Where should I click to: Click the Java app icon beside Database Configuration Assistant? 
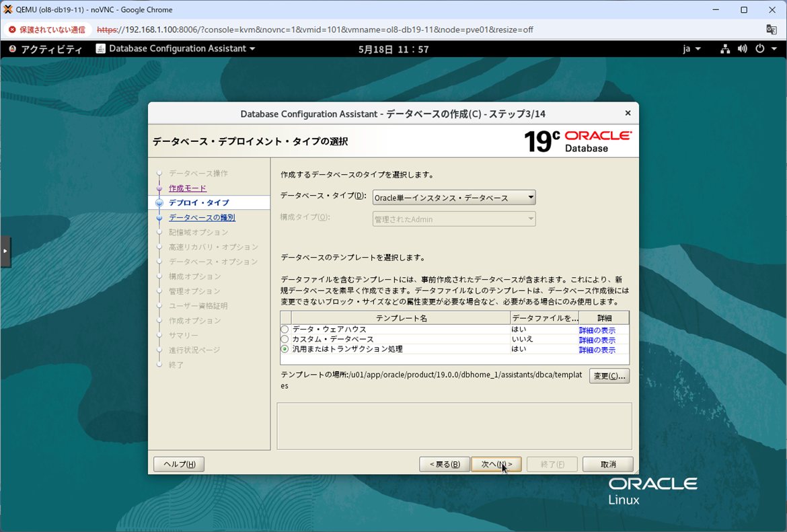pos(100,48)
